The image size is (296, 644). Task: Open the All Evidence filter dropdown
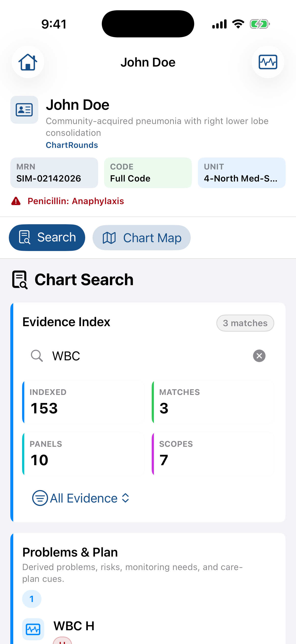pyautogui.click(x=81, y=498)
